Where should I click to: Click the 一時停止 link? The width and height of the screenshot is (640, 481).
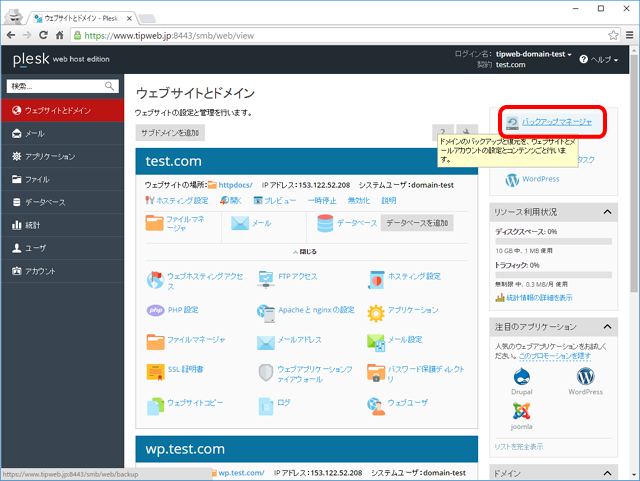[x=322, y=200]
